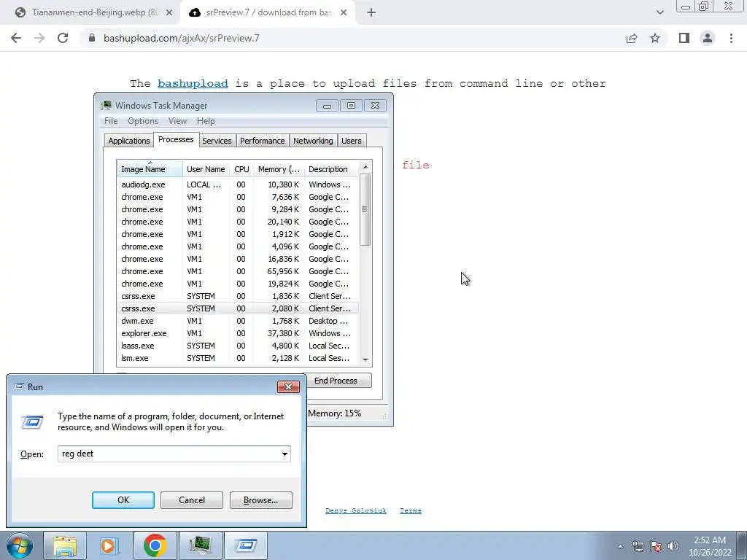747x560 pixels.
Task: Sort processes by Image Name column
Action: [150, 169]
